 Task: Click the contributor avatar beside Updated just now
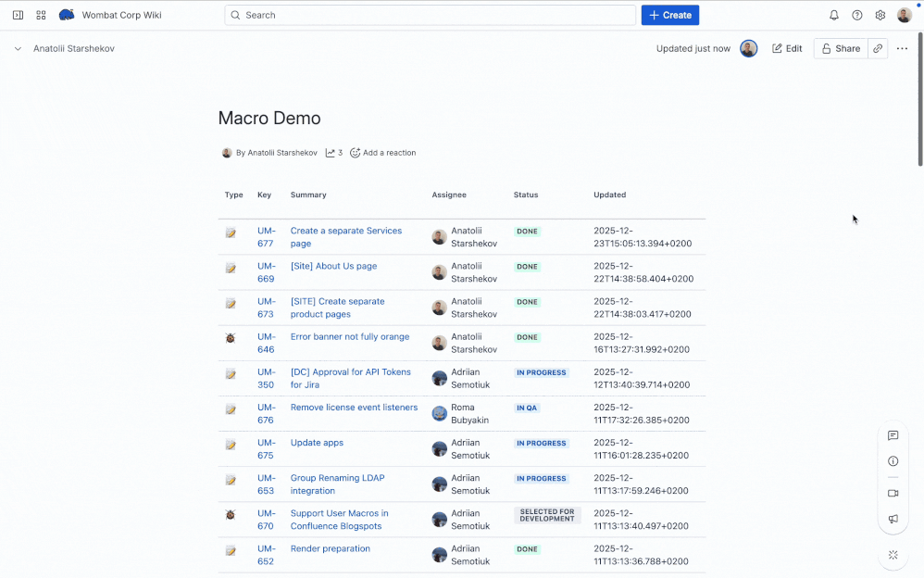coord(748,48)
